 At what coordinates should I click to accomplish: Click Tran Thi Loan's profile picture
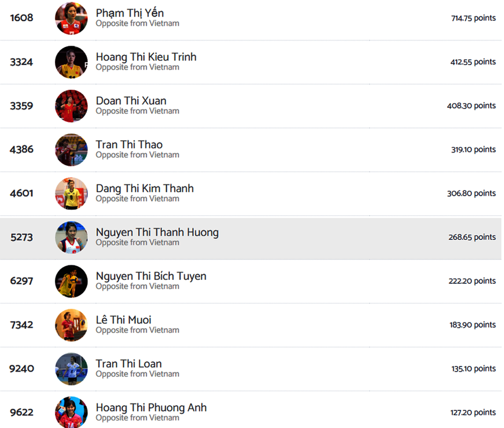71,369
